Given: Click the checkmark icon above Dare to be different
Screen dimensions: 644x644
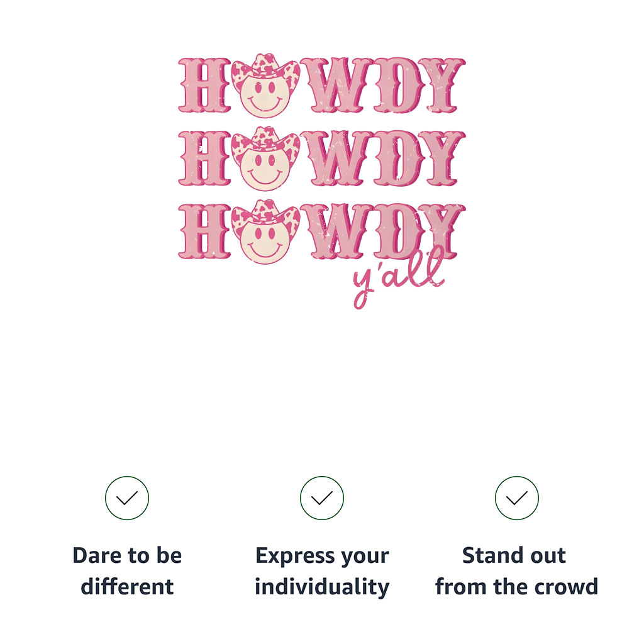Looking at the screenshot, I should coord(127,498).
